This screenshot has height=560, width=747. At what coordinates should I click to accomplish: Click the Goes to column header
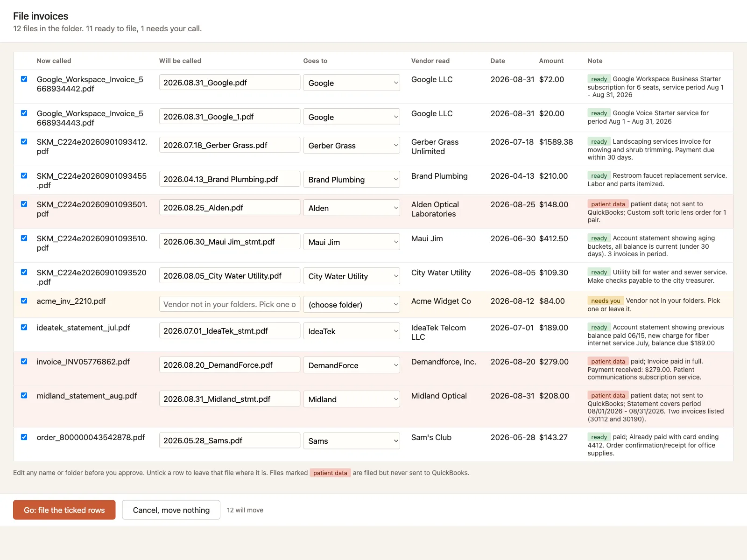click(x=315, y=61)
